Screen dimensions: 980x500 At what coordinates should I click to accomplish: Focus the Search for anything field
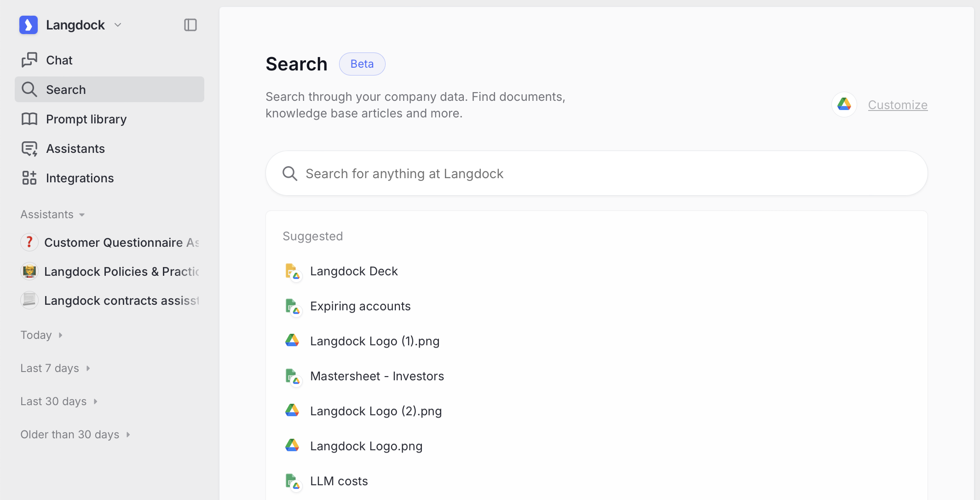click(x=596, y=174)
